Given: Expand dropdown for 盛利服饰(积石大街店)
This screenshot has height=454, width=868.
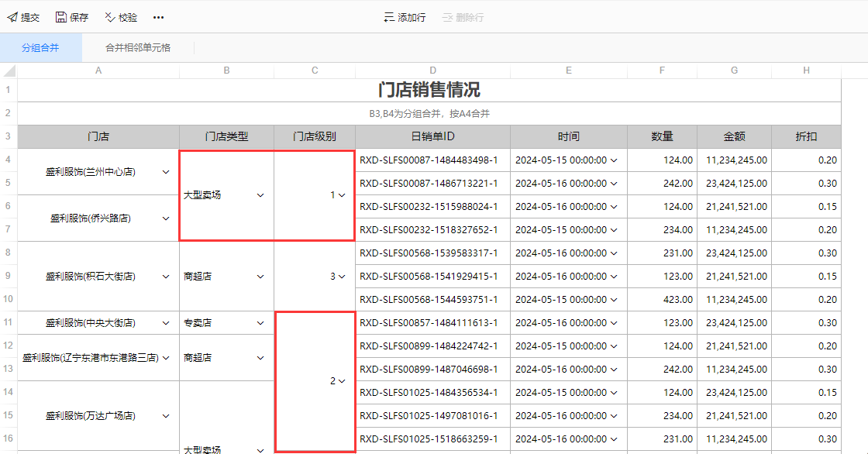Looking at the screenshot, I should 165,277.
